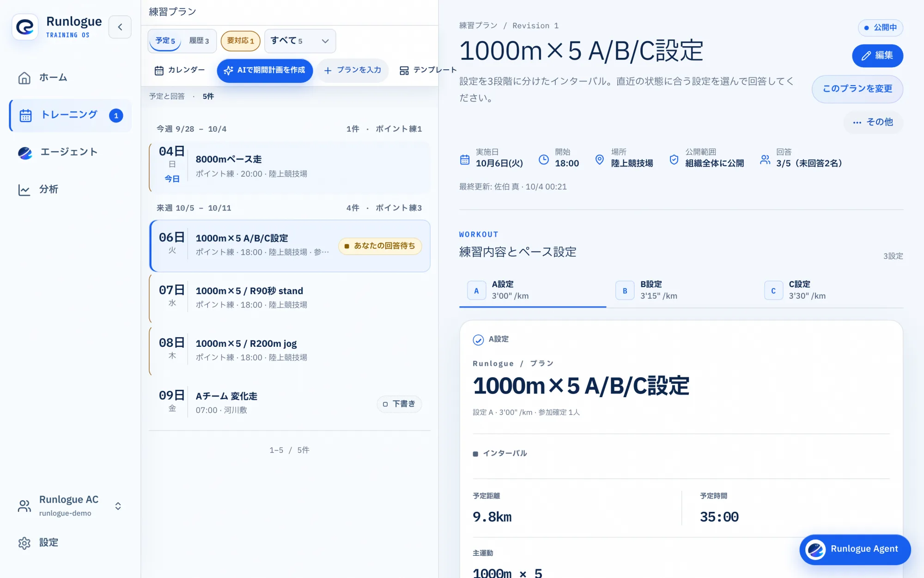Switch to the 履歴 3 tab
The height and width of the screenshot is (578, 924).
point(199,41)
